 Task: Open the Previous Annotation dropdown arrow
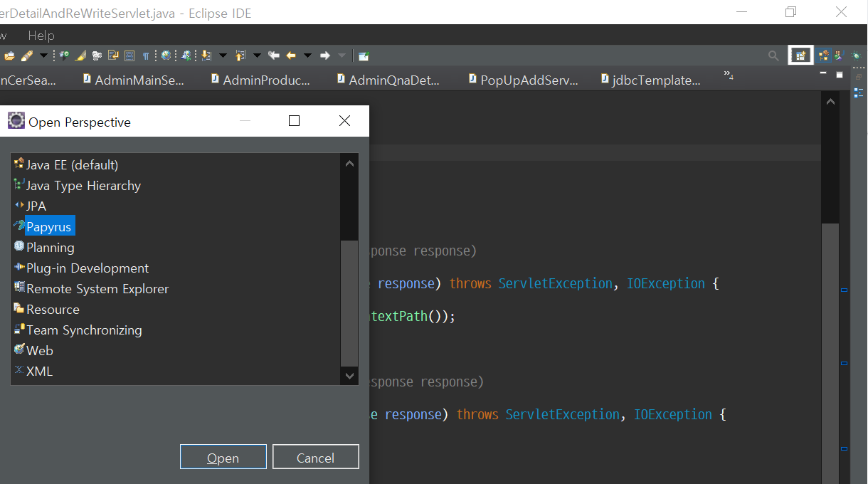click(x=257, y=56)
